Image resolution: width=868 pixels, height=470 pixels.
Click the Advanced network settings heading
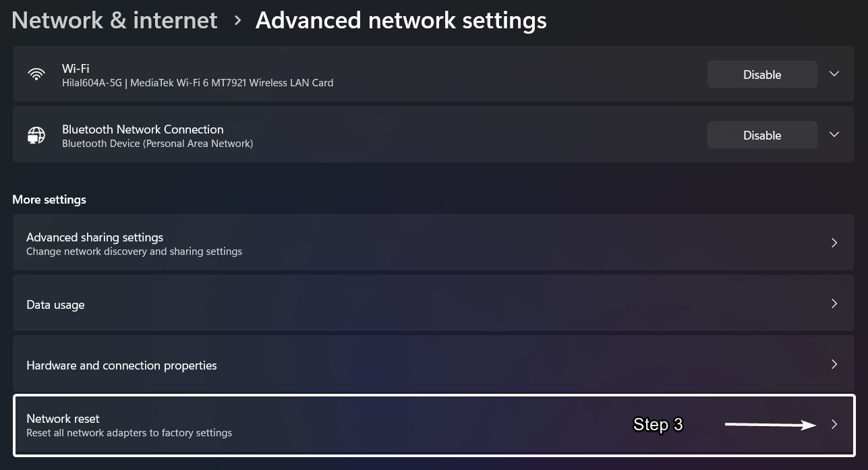point(401,20)
